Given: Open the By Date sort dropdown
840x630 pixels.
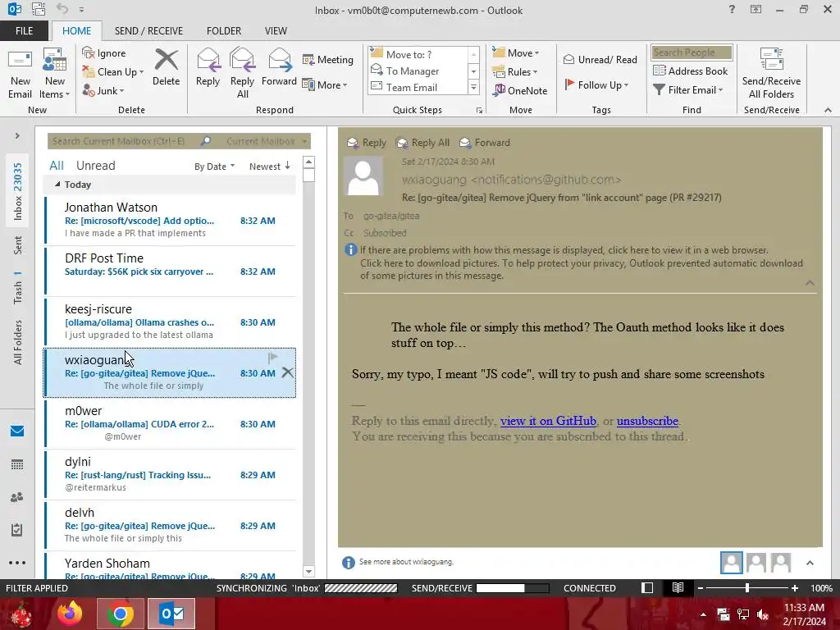Looking at the screenshot, I should tap(214, 167).
